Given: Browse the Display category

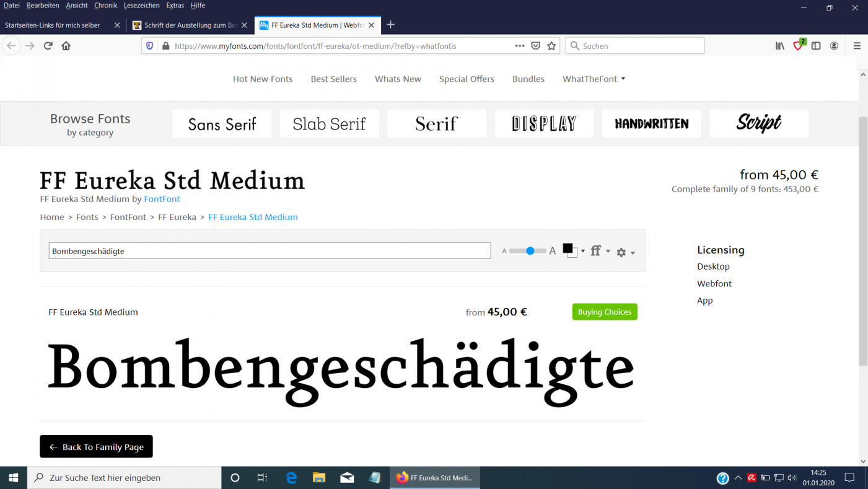Looking at the screenshot, I should tap(544, 124).
